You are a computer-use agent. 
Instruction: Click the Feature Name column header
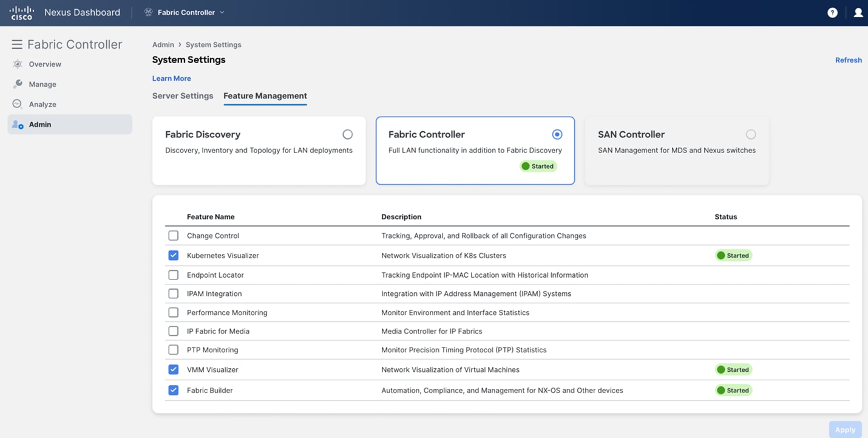pos(211,216)
